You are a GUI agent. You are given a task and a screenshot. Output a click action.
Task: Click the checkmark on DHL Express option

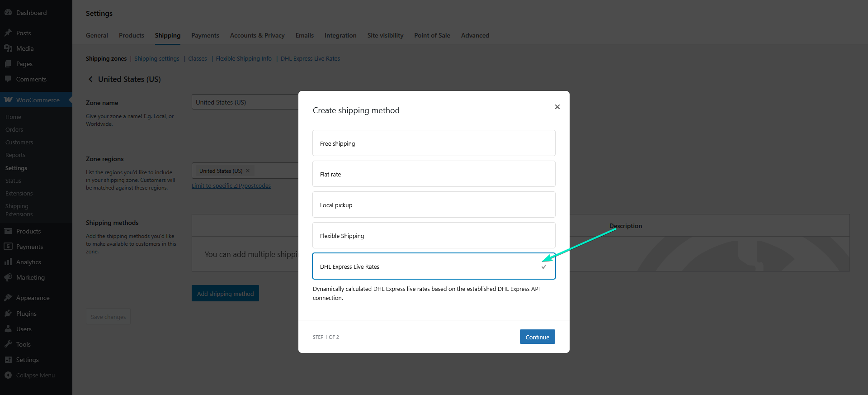coord(544,267)
